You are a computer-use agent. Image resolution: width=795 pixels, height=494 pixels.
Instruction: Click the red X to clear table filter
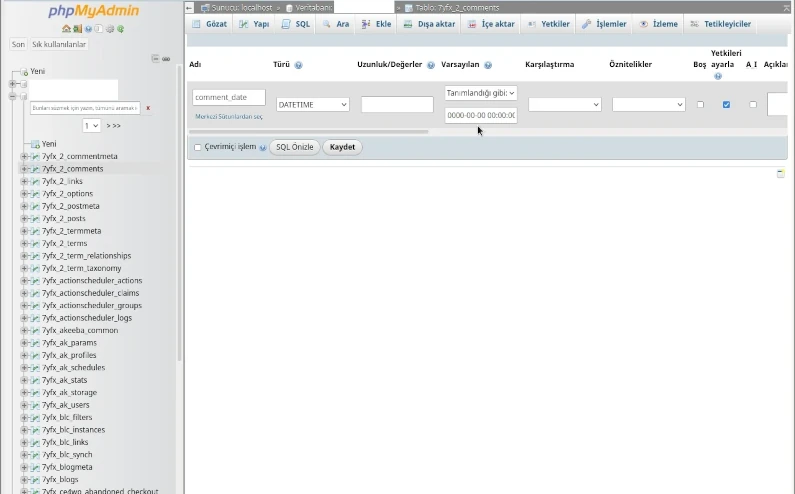148,108
